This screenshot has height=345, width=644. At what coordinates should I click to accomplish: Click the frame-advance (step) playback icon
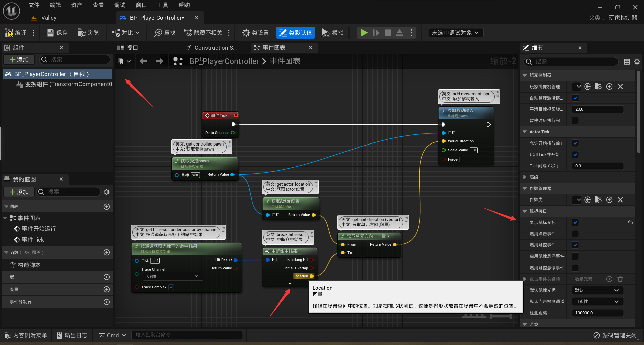[376, 33]
